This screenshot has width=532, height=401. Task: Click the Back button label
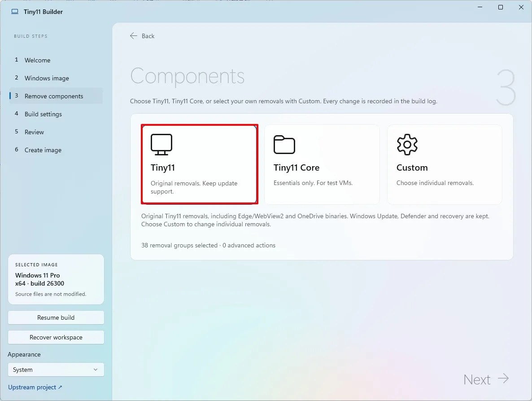coord(148,36)
